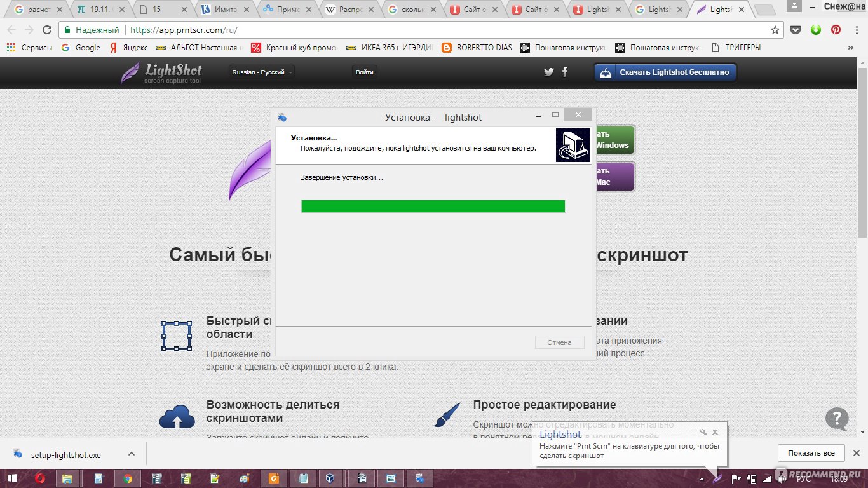
Task: Open File Explorer from the taskbar
Action: pos(68,478)
